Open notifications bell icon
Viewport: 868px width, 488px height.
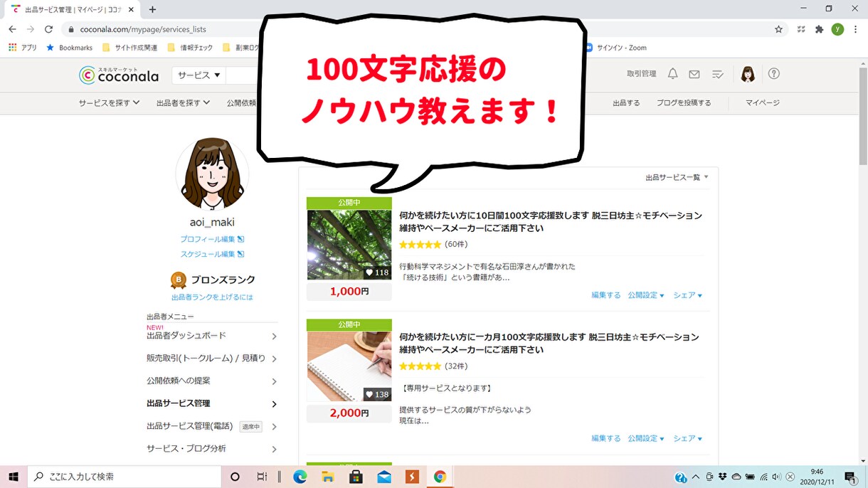[x=672, y=74]
